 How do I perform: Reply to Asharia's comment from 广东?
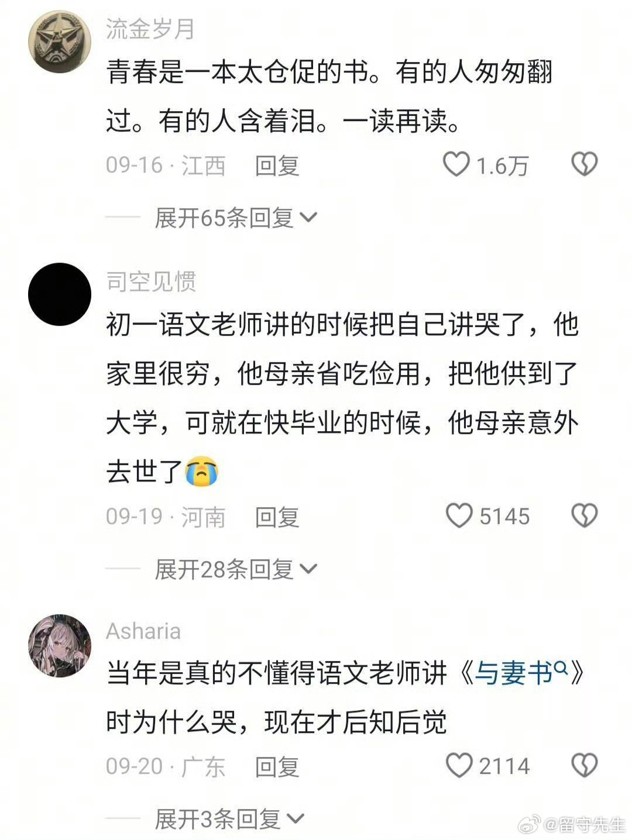277,767
